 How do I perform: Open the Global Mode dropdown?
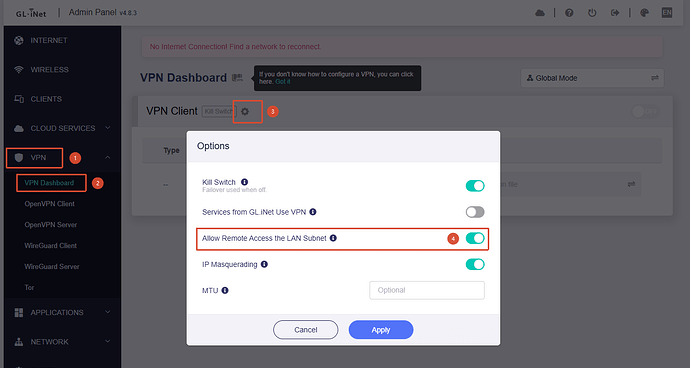(592, 78)
